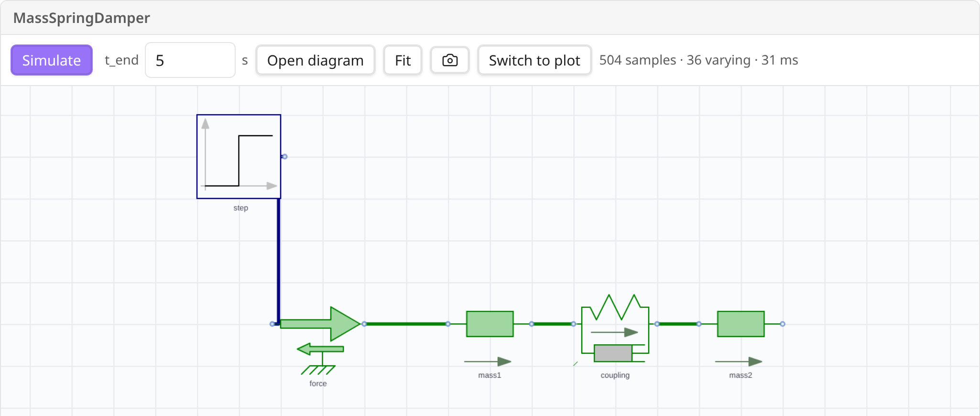Select the mass2 block
This screenshot has height=416, width=980.
[741, 324]
